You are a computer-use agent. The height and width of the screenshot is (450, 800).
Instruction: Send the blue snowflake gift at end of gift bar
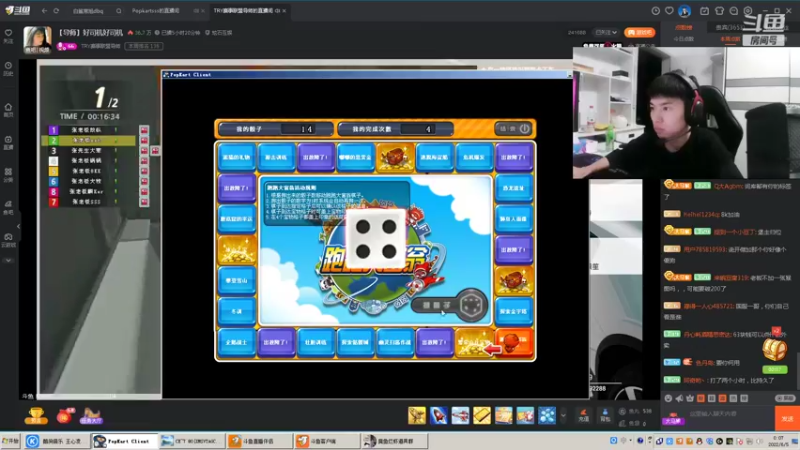click(x=546, y=415)
